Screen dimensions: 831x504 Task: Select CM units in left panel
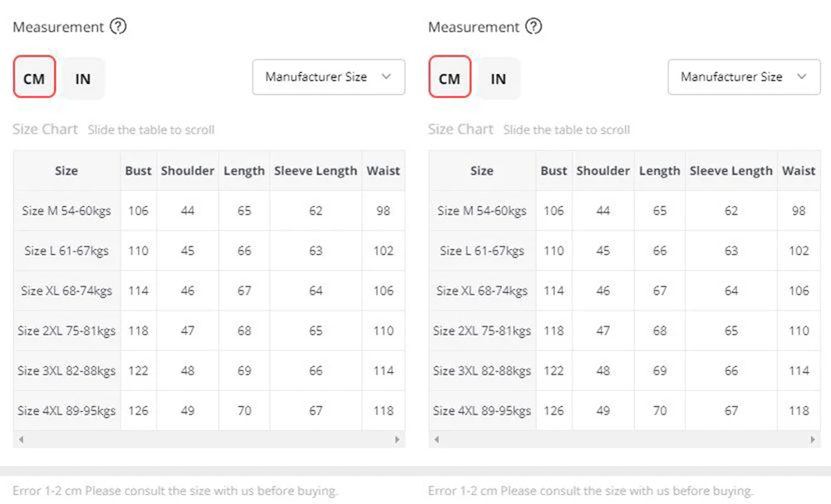pos(34,78)
